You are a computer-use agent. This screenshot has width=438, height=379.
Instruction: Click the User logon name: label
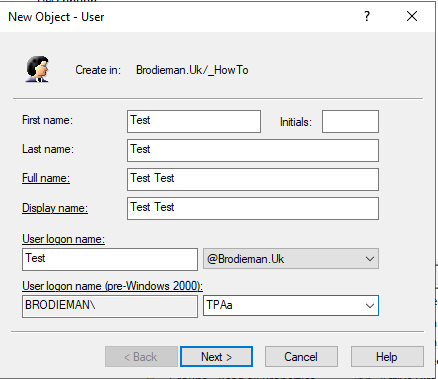[x=63, y=239]
